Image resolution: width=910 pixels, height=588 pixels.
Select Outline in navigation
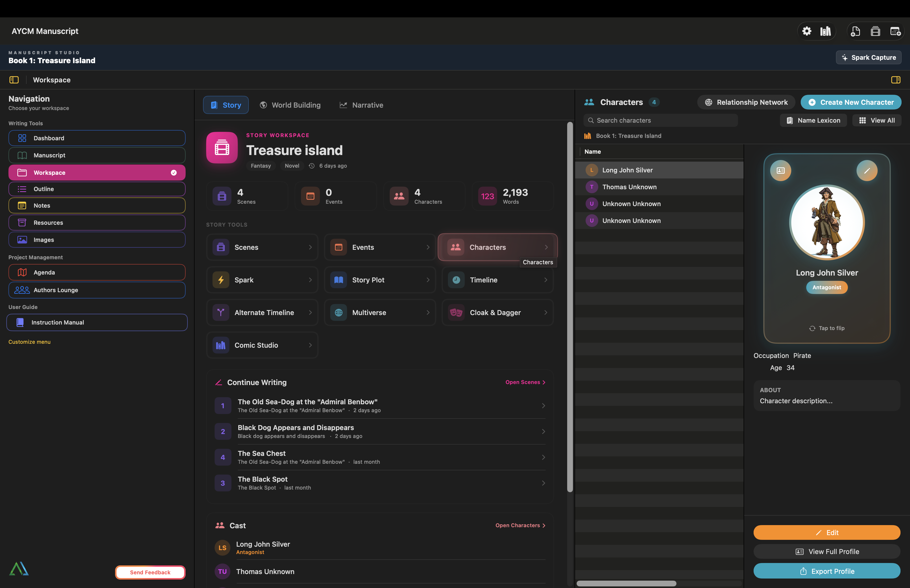click(97, 189)
